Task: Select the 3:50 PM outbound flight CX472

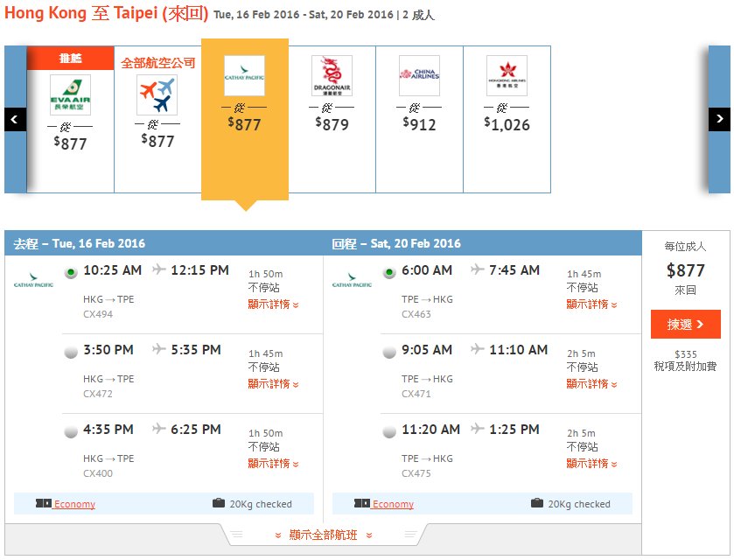Action: click(71, 352)
